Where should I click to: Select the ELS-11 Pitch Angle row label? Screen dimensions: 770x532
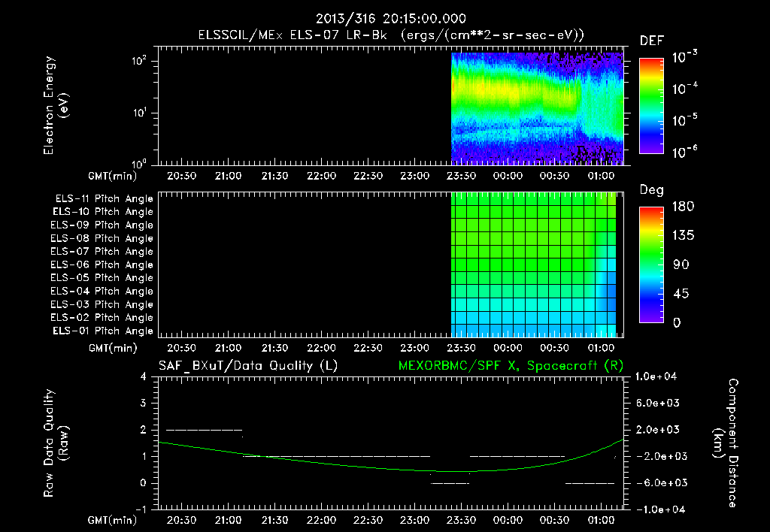pos(104,199)
